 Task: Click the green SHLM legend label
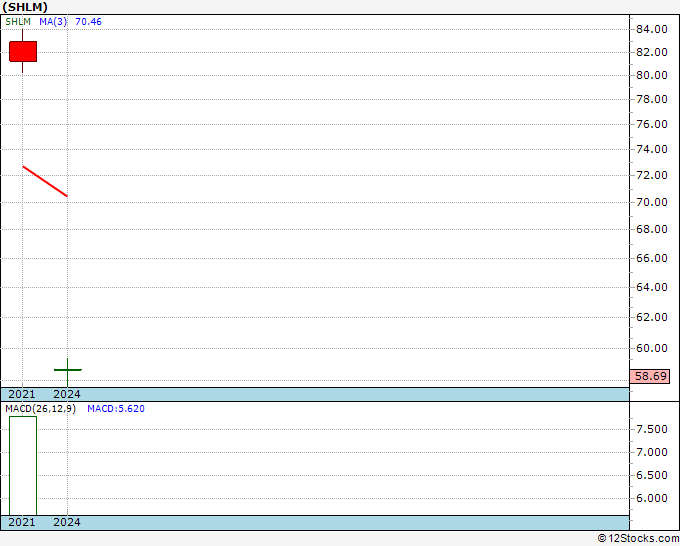coord(18,22)
